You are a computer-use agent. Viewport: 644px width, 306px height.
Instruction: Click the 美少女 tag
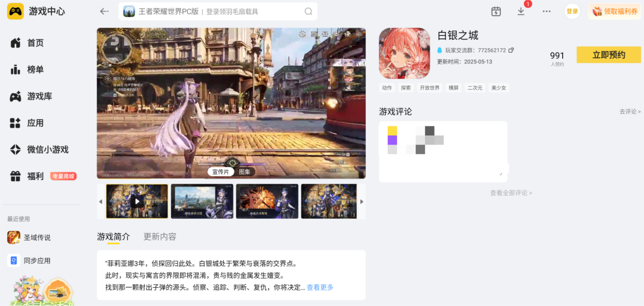pos(499,88)
